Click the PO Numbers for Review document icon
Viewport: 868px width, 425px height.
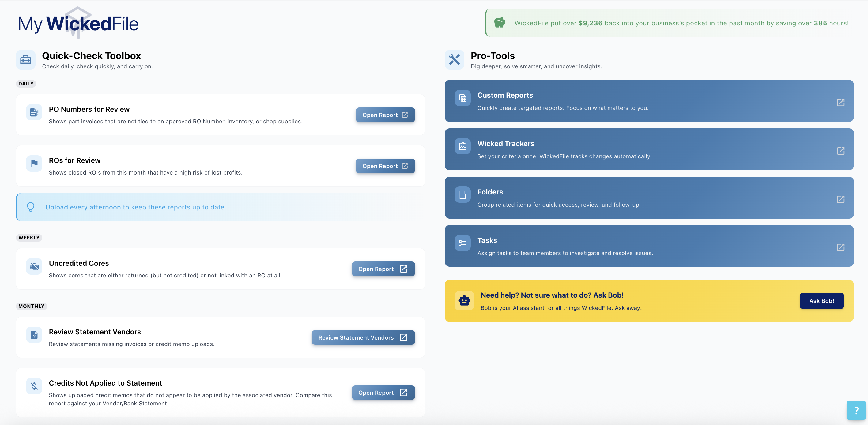tap(34, 112)
